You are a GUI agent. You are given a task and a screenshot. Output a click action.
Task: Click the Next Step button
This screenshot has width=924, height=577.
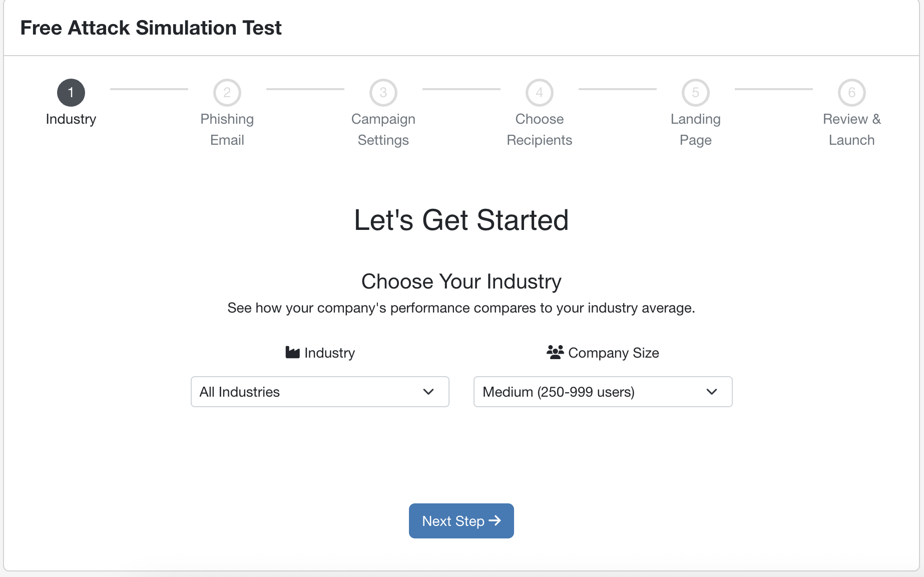(x=461, y=521)
